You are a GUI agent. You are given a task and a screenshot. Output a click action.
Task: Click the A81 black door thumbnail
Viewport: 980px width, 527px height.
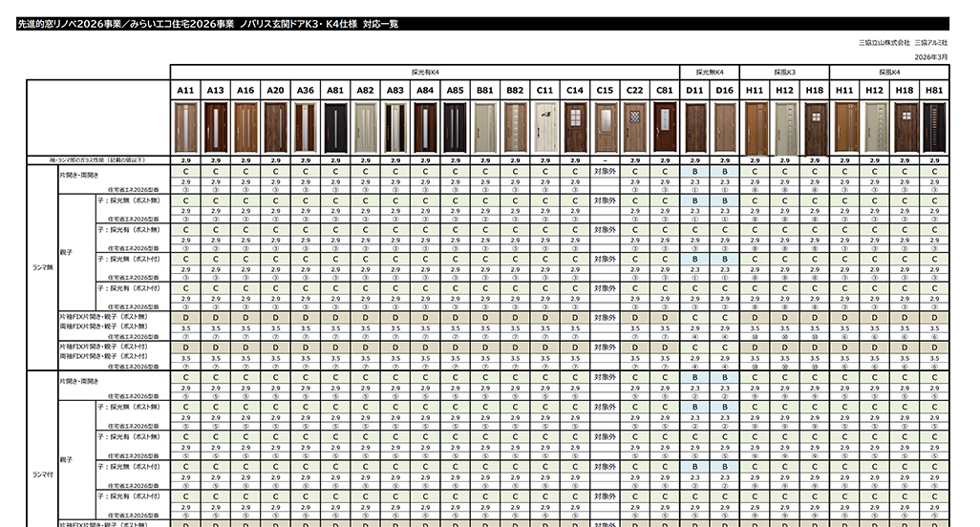click(335, 127)
